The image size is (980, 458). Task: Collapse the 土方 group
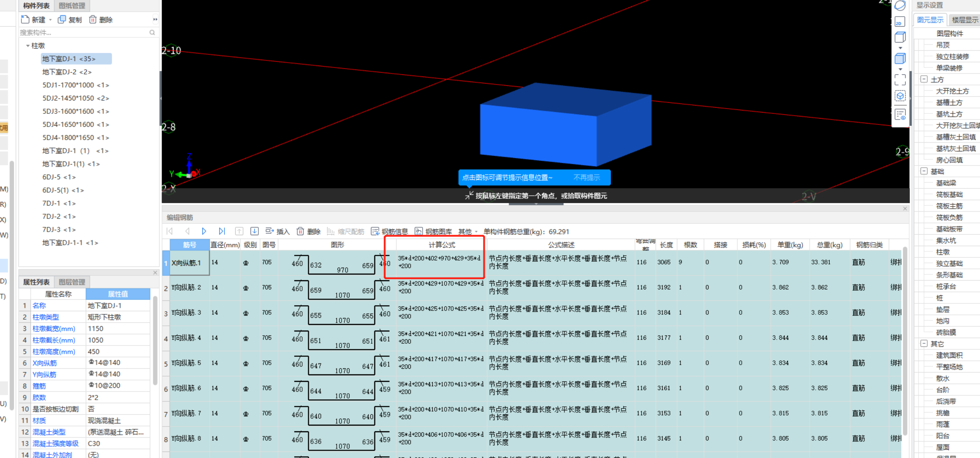pyautogui.click(x=924, y=79)
